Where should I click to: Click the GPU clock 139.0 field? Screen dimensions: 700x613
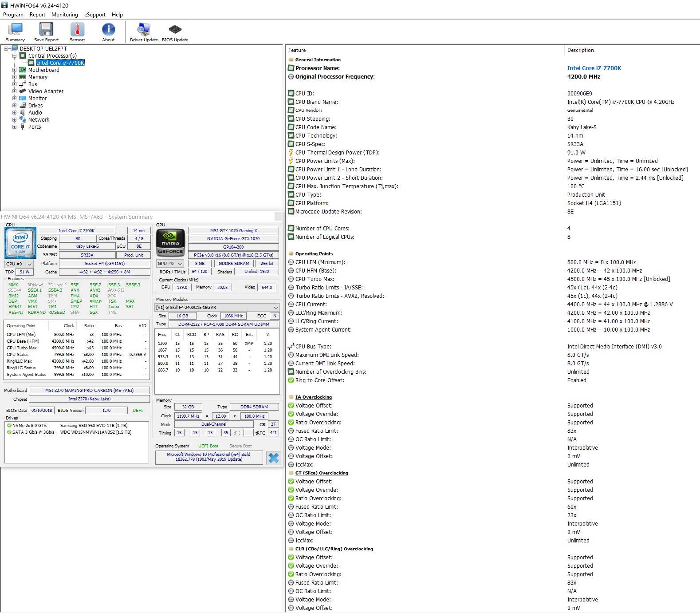click(182, 288)
